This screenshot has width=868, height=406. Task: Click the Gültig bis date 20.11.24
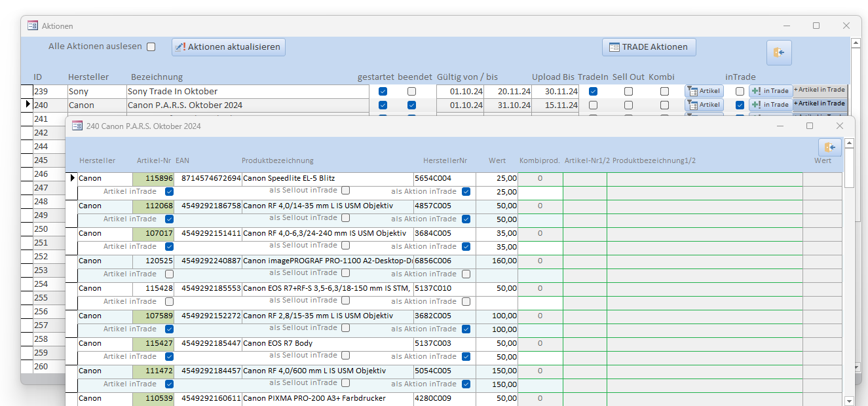click(x=508, y=92)
